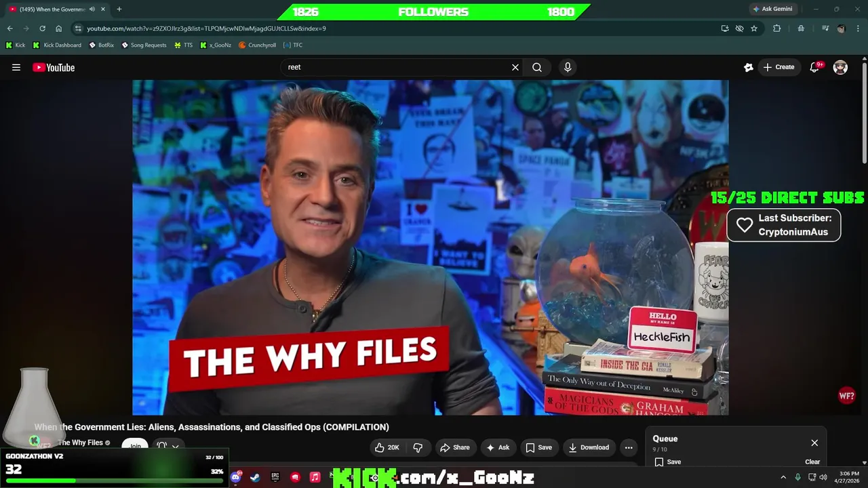Reload the page
The image size is (868, 488).
(x=42, y=28)
